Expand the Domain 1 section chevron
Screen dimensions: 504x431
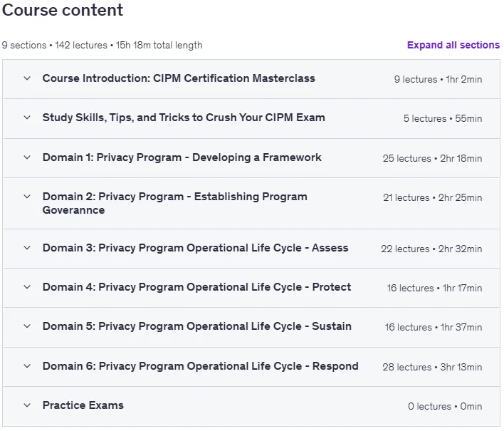pyautogui.click(x=27, y=157)
